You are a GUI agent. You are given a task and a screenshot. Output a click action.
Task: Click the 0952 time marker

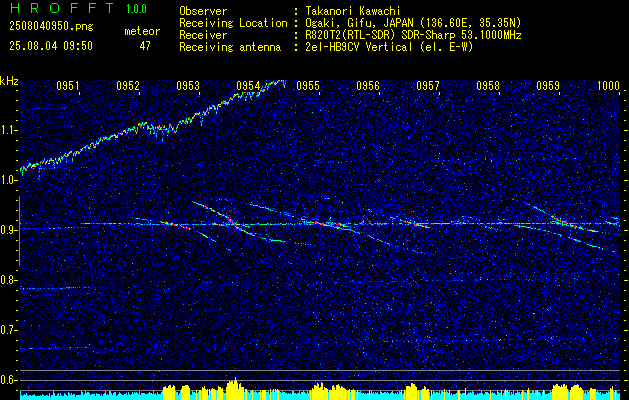128,86
